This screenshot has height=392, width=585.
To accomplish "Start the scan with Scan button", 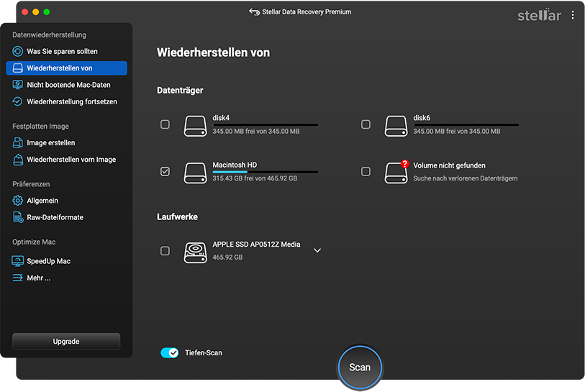I will 360,367.
